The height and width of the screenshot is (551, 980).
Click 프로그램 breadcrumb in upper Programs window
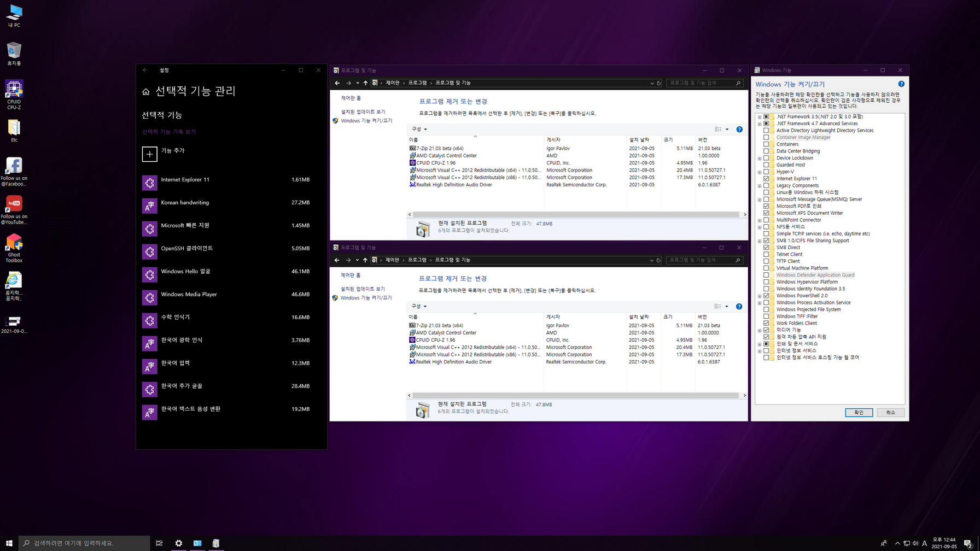pos(417,83)
